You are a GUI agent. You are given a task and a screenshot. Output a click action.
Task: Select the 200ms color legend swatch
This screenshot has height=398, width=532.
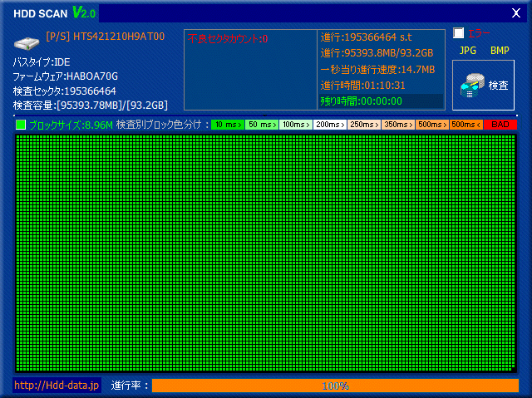tap(330, 125)
